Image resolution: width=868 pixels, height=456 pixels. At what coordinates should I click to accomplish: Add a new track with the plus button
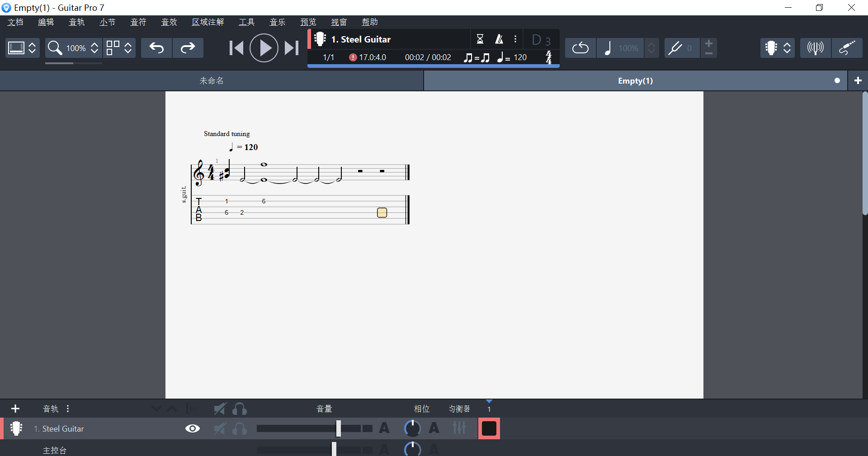tap(15, 409)
